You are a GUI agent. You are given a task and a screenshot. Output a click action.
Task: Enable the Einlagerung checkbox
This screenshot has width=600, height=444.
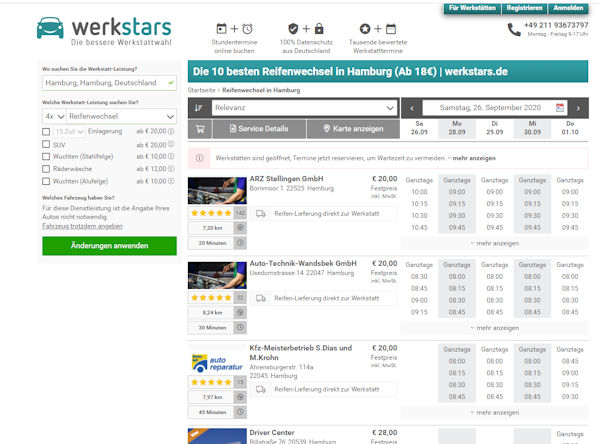46,132
